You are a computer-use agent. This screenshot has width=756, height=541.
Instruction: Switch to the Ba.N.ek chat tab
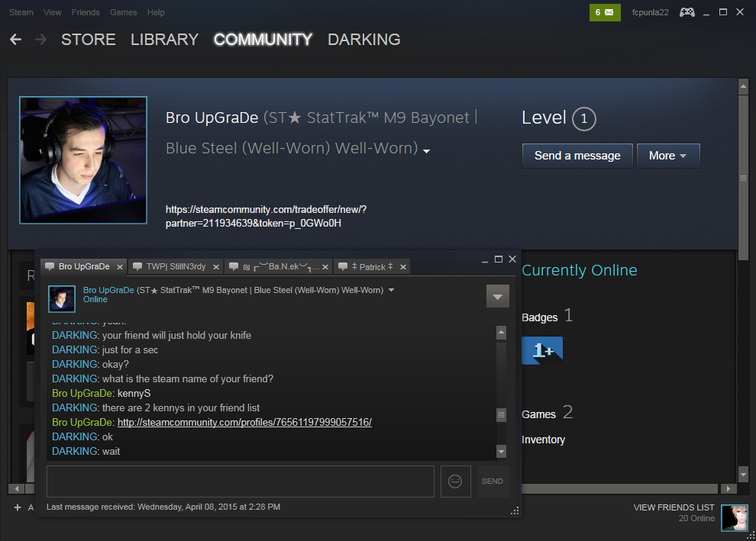click(x=279, y=266)
